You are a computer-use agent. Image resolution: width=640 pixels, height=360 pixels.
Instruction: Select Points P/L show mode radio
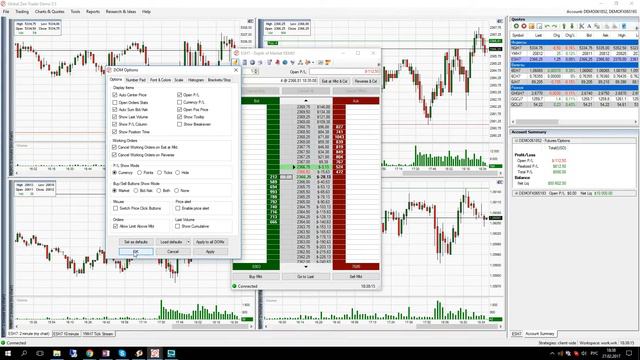coord(140,173)
